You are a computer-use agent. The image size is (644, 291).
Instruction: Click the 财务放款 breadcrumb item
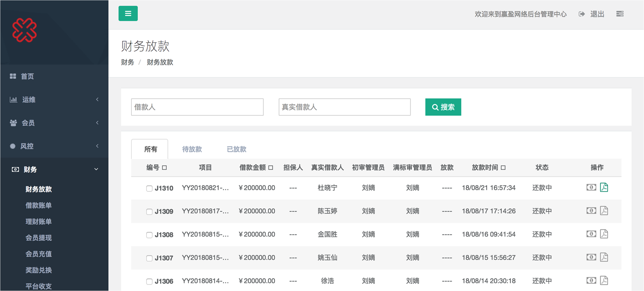[x=160, y=62]
